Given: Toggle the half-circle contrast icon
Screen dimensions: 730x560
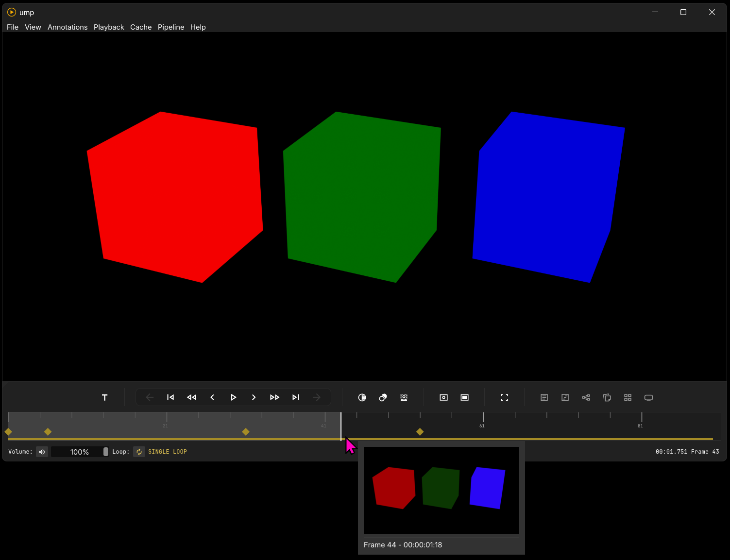Looking at the screenshot, I should pyautogui.click(x=362, y=397).
